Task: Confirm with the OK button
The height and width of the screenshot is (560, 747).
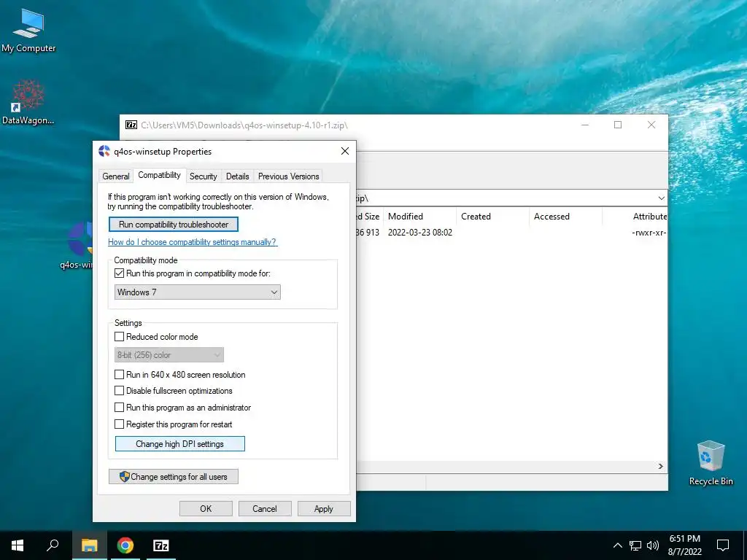Action: 206,508
